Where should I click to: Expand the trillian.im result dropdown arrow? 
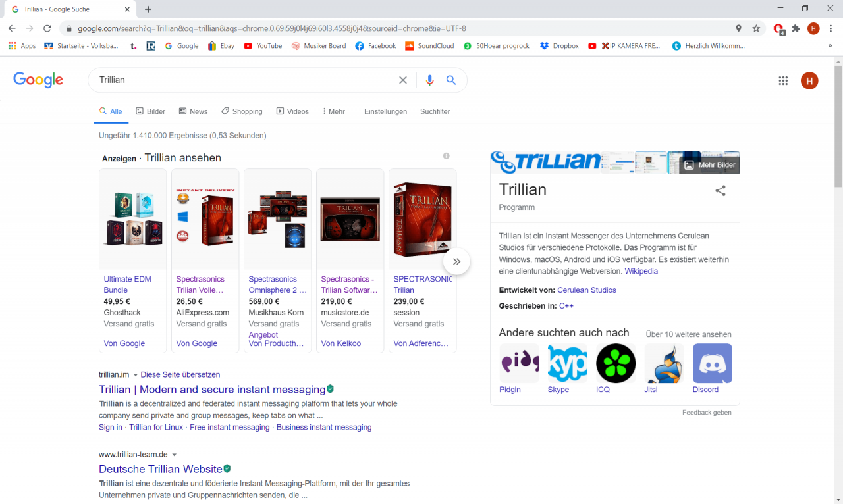[x=136, y=375]
